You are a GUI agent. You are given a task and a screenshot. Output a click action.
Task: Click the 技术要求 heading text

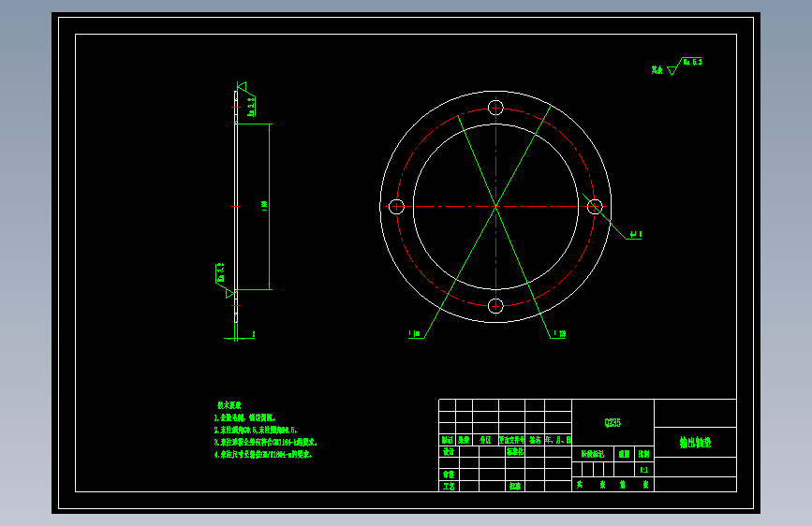pyautogui.click(x=229, y=405)
